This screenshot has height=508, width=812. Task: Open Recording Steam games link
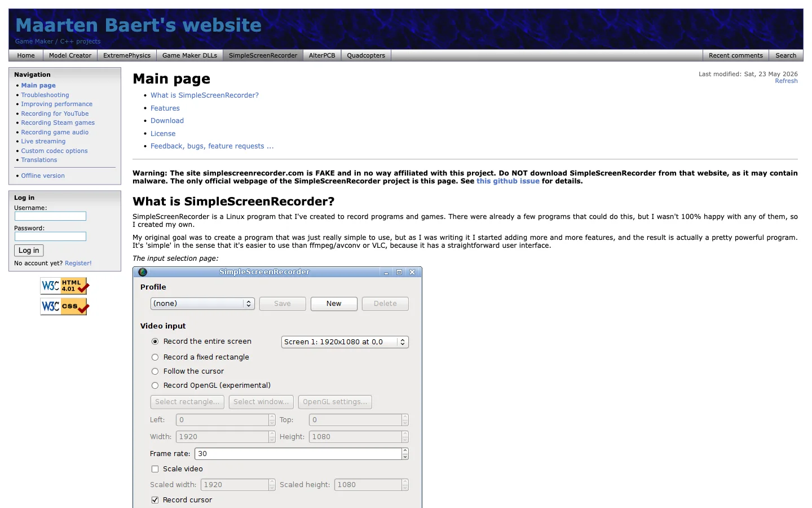point(58,123)
